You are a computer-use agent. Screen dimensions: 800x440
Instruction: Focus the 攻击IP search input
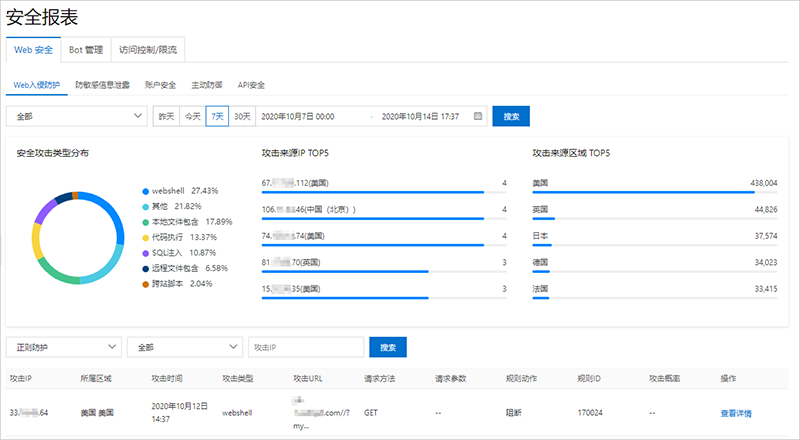pos(306,347)
